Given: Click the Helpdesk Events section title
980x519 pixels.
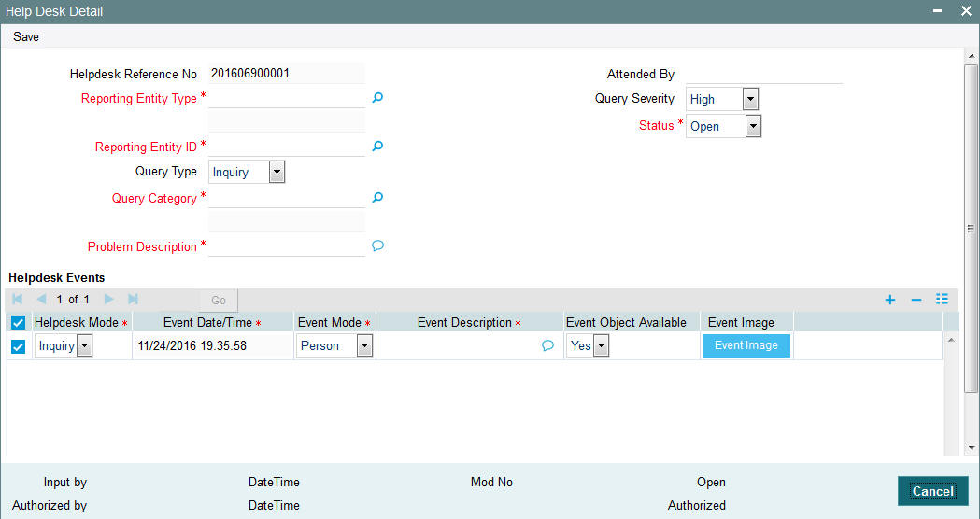Looking at the screenshot, I should pyautogui.click(x=57, y=277).
